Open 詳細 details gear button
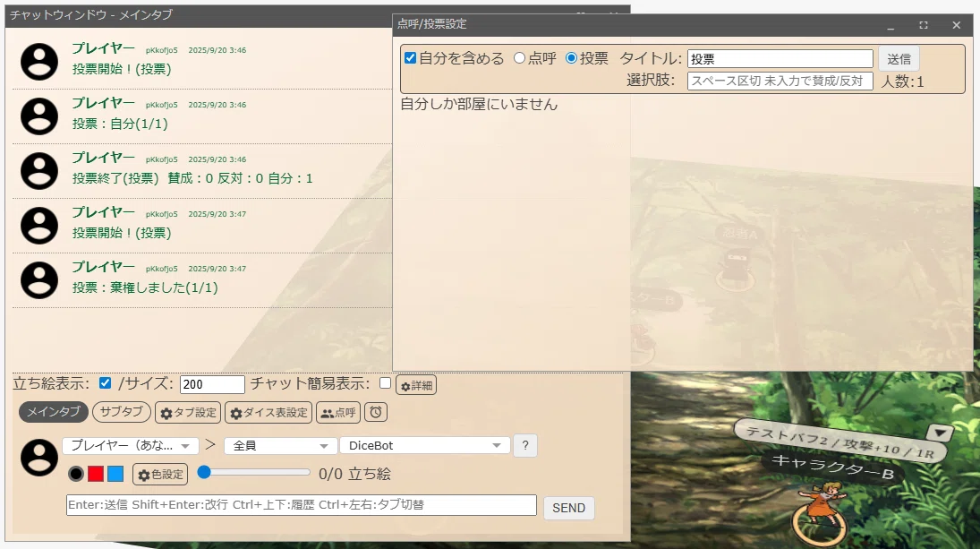The image size is (980, 549). [x=416, y=385]
